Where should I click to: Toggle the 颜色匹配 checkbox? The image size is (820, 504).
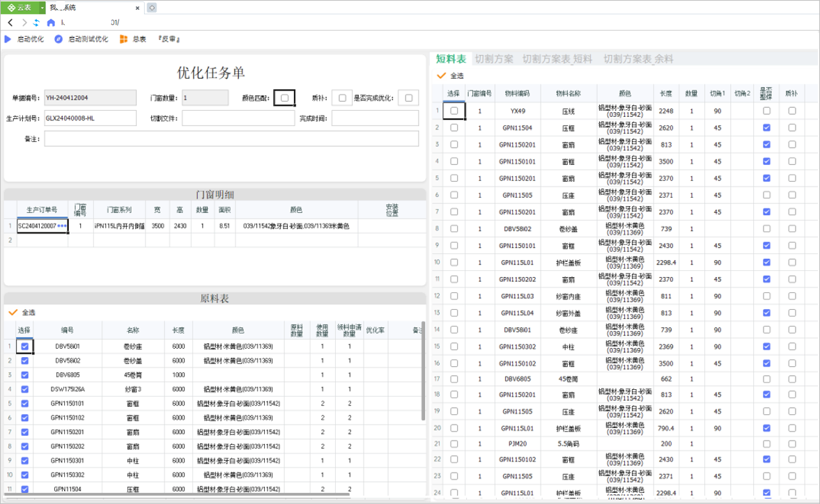tap(284, 97)
